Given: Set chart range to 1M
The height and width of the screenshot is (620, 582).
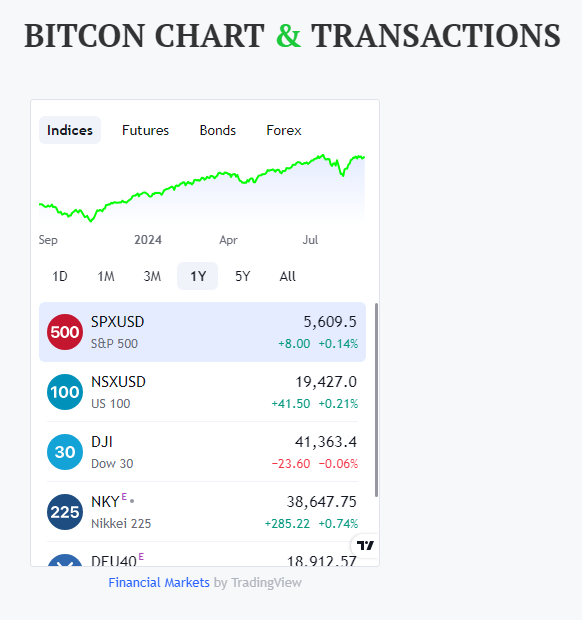Looking at the screenshot, I should click(106, 276).
